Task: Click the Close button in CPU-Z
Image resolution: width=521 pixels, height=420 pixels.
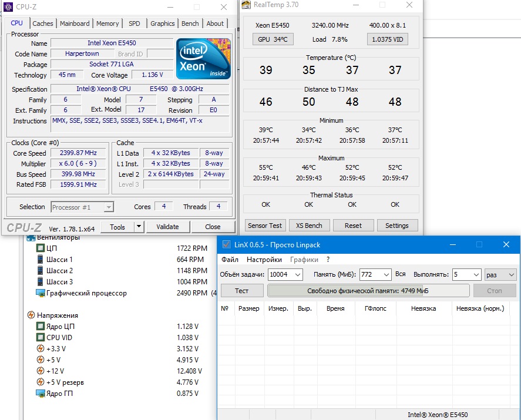Action: [213, 227]
